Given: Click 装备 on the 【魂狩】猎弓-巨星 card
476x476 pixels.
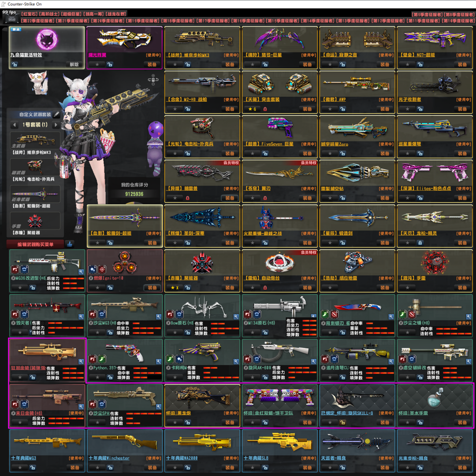Looking at the screenshot, I should tap(307, 64).
